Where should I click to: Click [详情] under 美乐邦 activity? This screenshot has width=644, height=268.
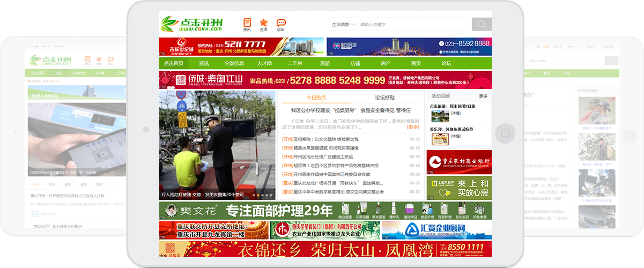[x=455, y=136]
